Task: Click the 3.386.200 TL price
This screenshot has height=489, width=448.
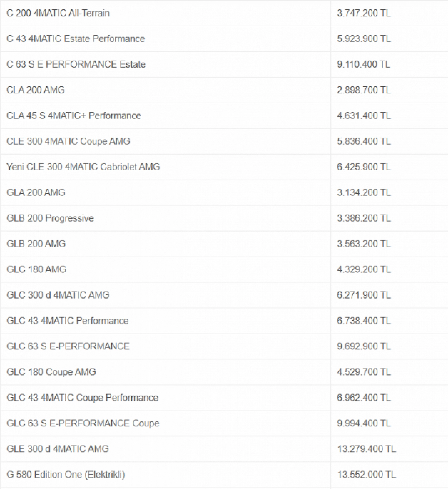Action: [x=364, y=218]
